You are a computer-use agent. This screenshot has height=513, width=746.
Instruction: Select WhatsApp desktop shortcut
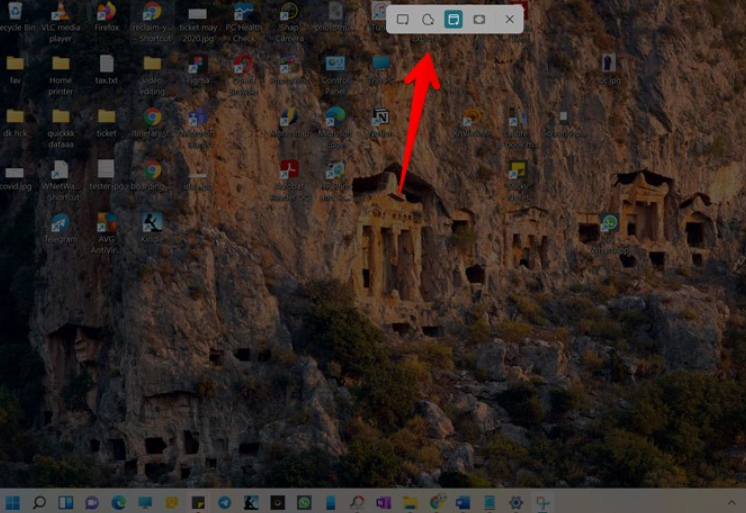[x=609, y=233]
